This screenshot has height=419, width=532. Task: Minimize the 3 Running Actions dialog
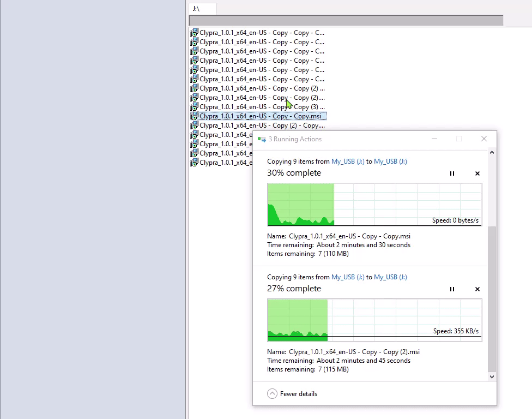point(434,139)
